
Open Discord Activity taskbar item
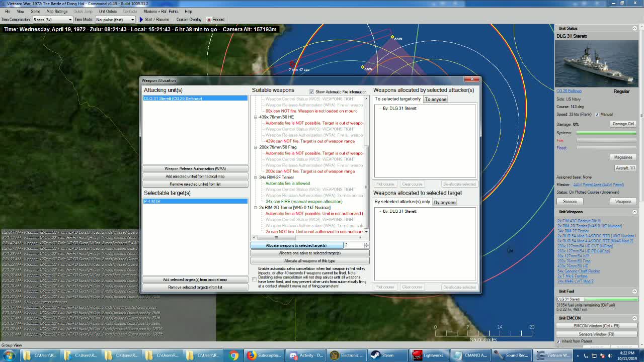pos(306,355)
